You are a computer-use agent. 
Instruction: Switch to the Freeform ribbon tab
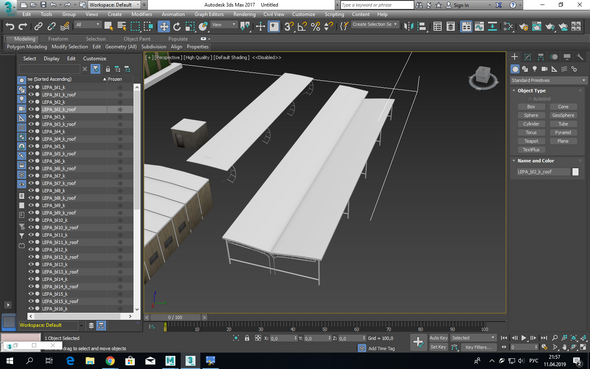point(58,39)
